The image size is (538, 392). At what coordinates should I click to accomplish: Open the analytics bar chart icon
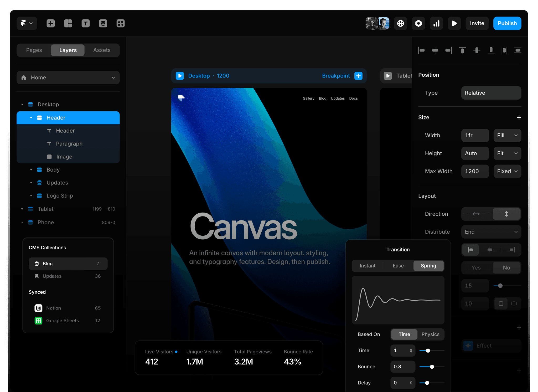click(x=436, y=23)
